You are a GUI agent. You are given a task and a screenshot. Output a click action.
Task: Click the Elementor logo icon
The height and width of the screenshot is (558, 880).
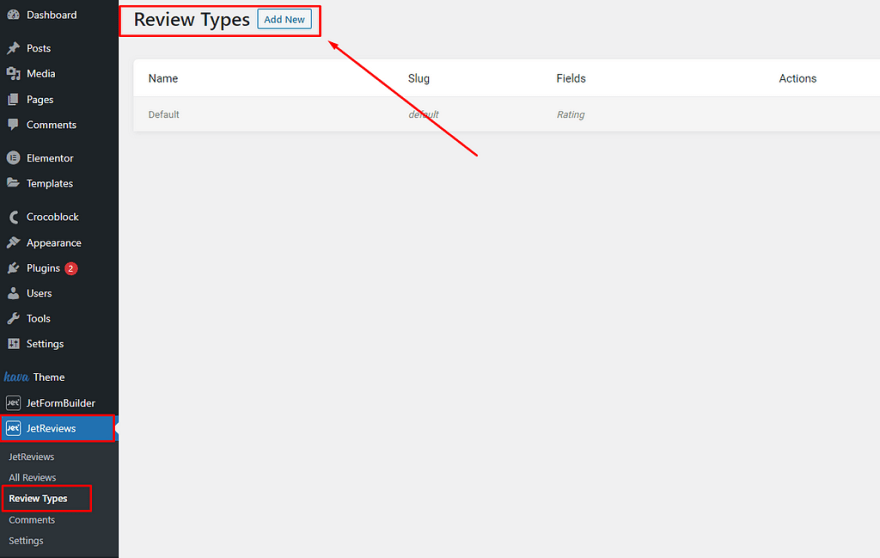point(13,158)
